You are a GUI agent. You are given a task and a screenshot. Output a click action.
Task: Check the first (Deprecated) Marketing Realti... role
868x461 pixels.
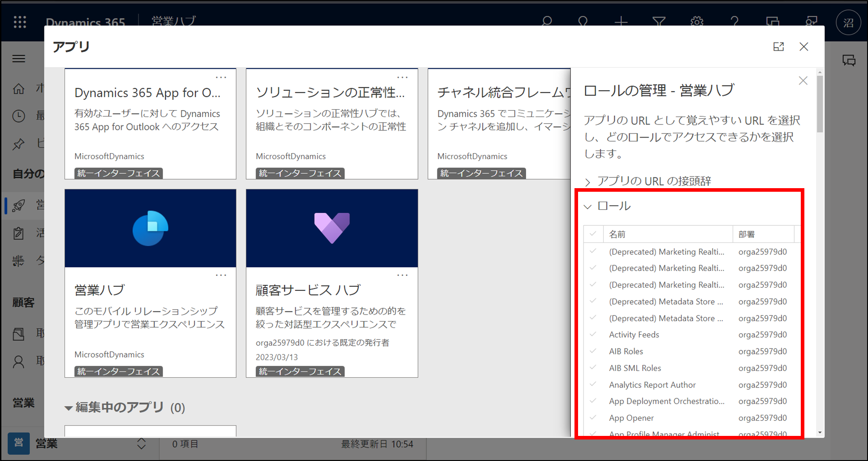pyautogui.click(x=593, y=251)
